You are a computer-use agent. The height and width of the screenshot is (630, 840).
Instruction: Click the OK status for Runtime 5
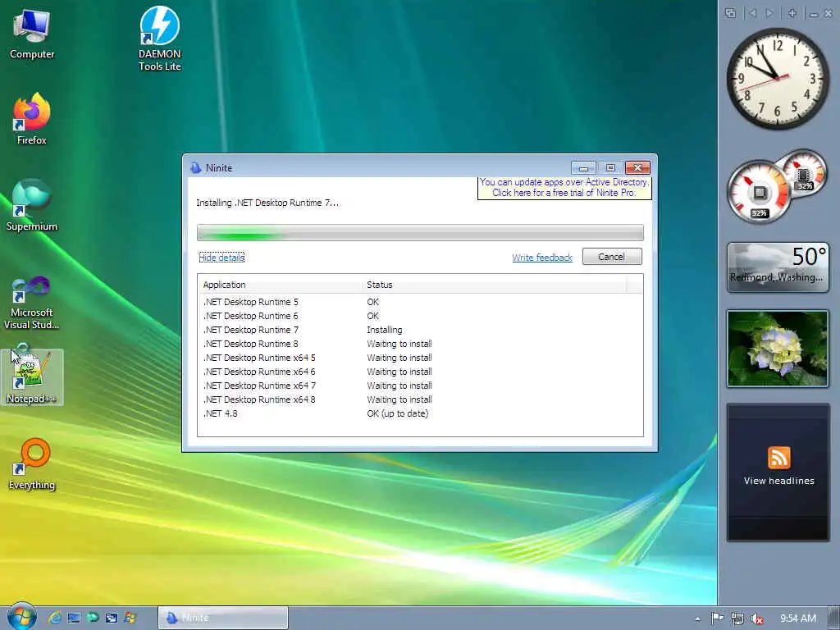pos(373,302)
